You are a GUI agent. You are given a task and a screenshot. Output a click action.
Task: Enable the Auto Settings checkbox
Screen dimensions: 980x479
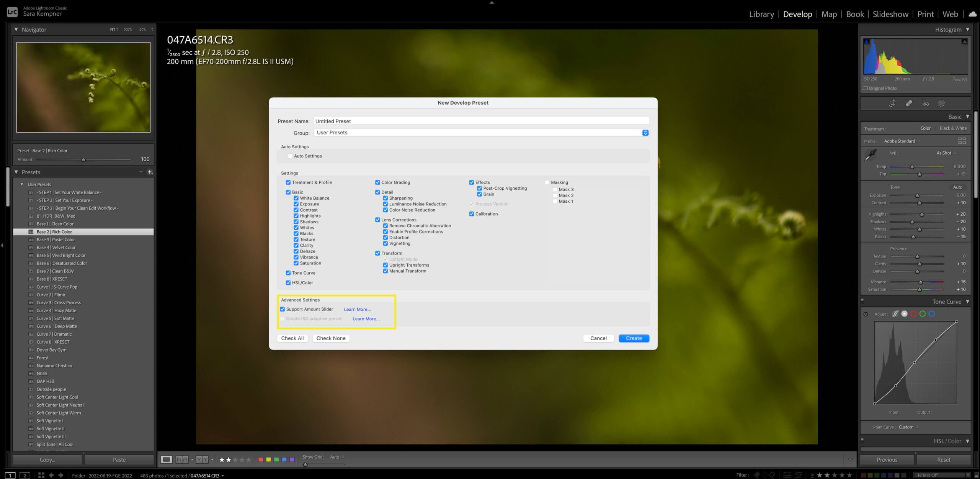point(290,156)
